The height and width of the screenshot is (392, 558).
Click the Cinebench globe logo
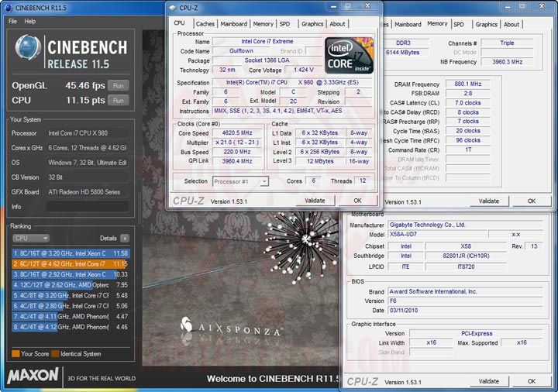pos(27,48)
